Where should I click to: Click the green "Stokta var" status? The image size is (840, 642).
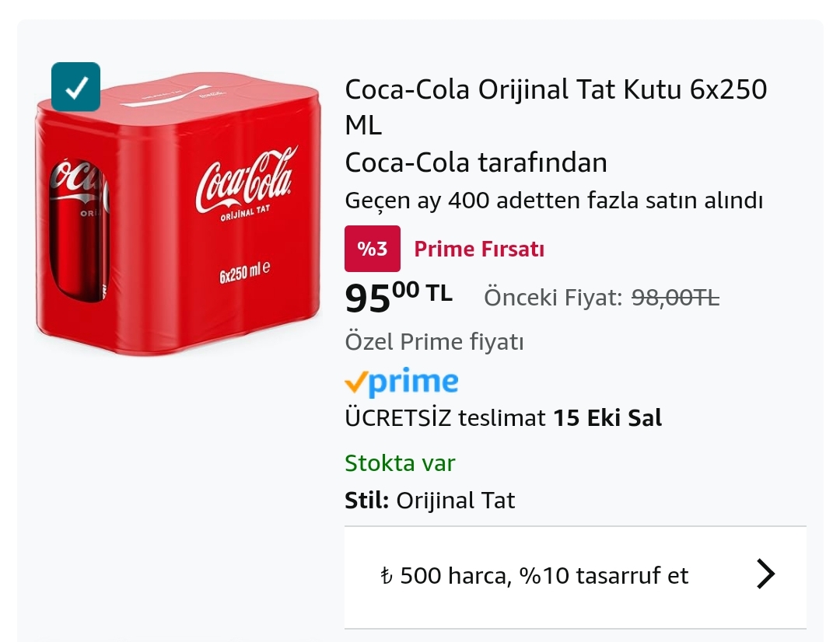coord(400,463)
